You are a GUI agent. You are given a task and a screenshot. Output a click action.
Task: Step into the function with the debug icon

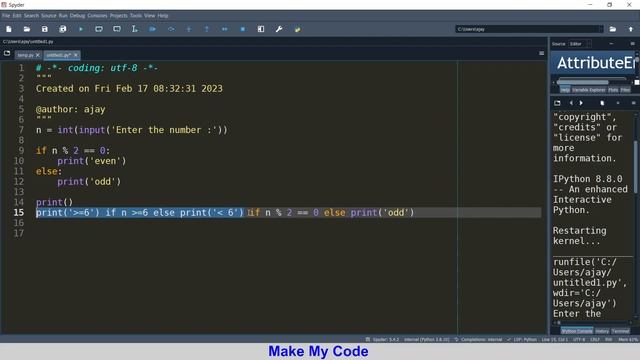click(189, 29)
